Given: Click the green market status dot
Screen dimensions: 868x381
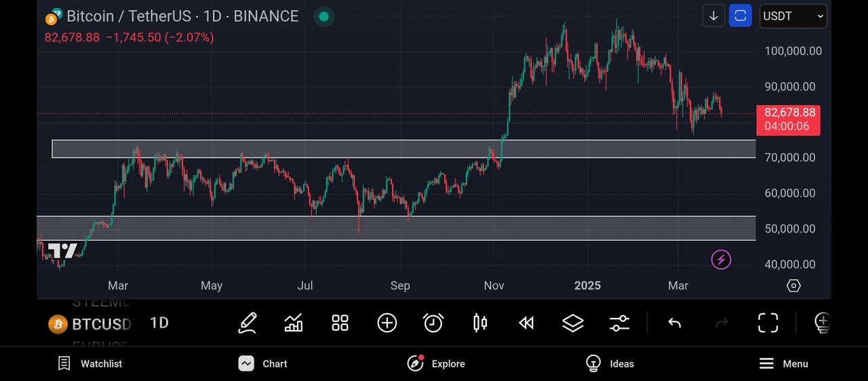Looking at the screenshot, I should click(x=324, y=16).
